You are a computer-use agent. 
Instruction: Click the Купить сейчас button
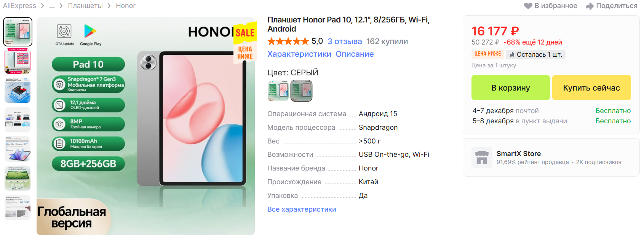click(x=591, y=88)
